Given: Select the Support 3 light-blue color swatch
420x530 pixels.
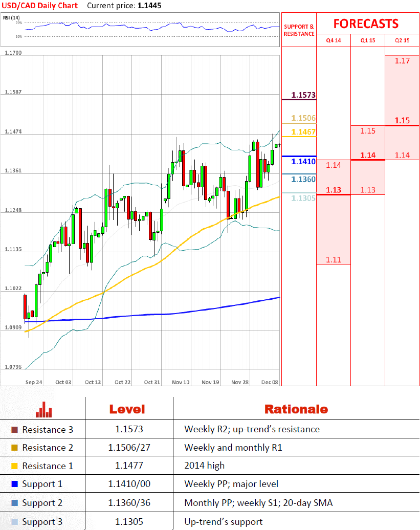Looking at the screenshot, I should point(14,521).
